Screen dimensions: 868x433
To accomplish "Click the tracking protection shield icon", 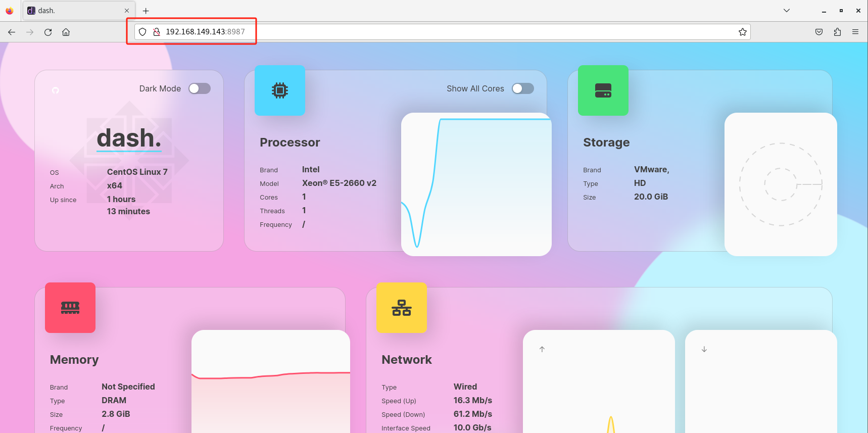I will (x=142, y=32).
